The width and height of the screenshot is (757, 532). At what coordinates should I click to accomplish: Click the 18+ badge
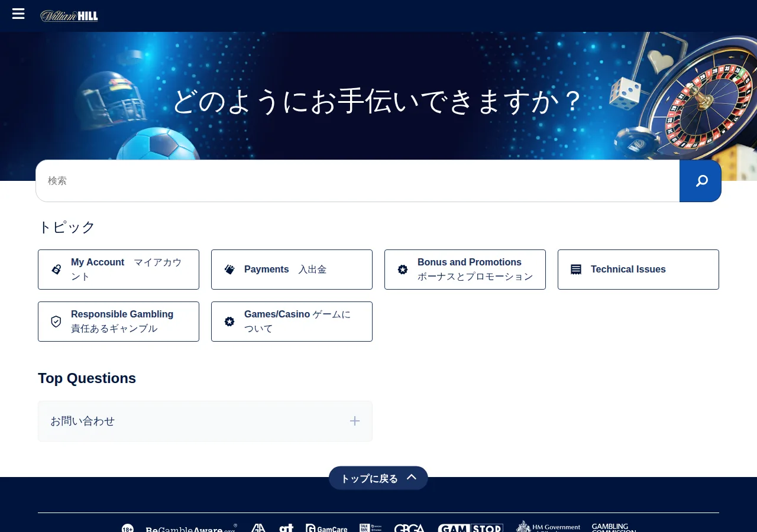pyautogui.click(x=128, y=528)
